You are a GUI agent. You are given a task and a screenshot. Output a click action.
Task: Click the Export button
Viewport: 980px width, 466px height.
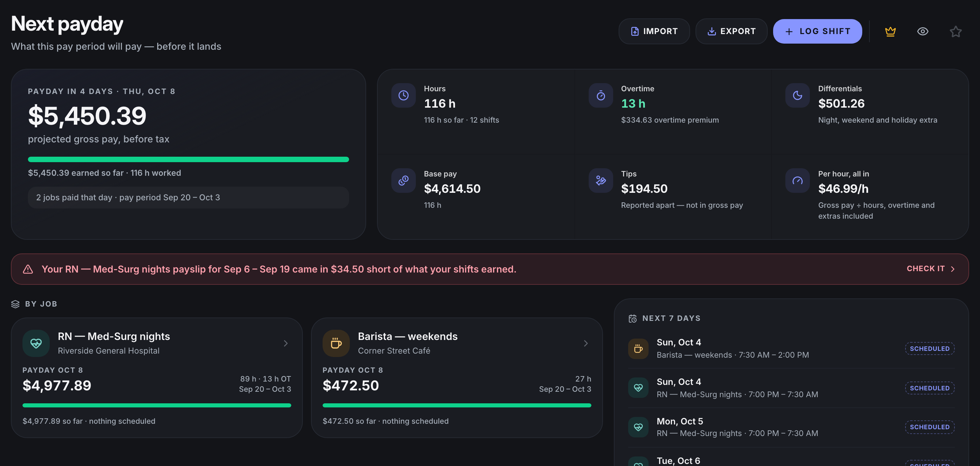(x=731, y=31)
